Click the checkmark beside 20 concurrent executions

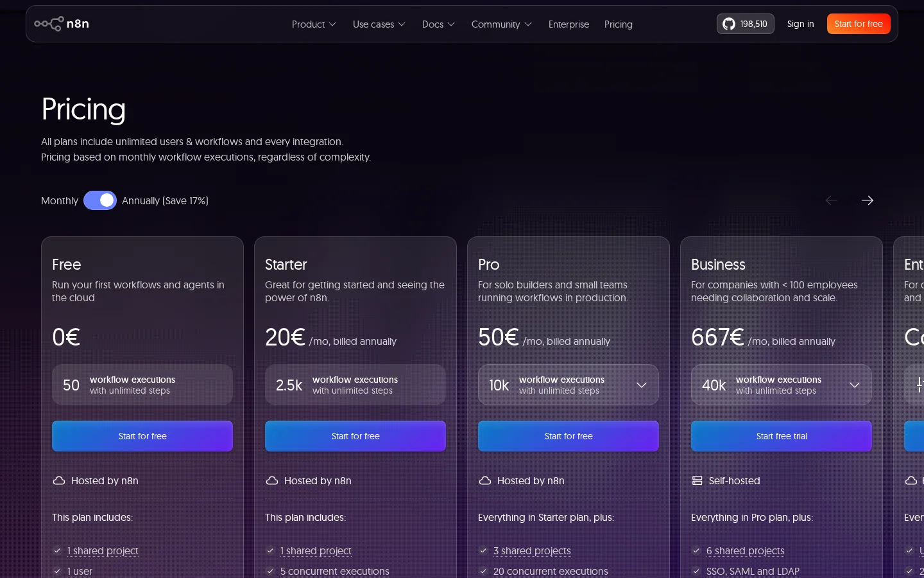coord(483,571)
